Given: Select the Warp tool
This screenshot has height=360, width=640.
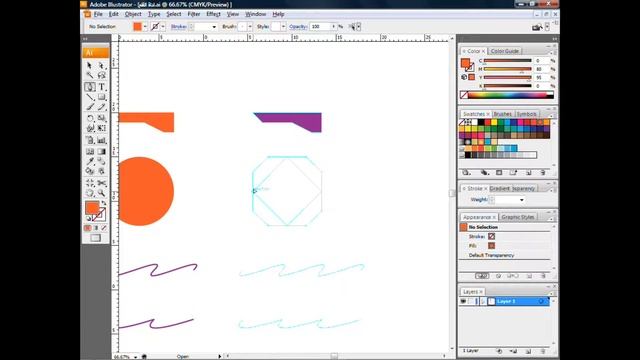Looking at the screenshot, I should [90, 128].
